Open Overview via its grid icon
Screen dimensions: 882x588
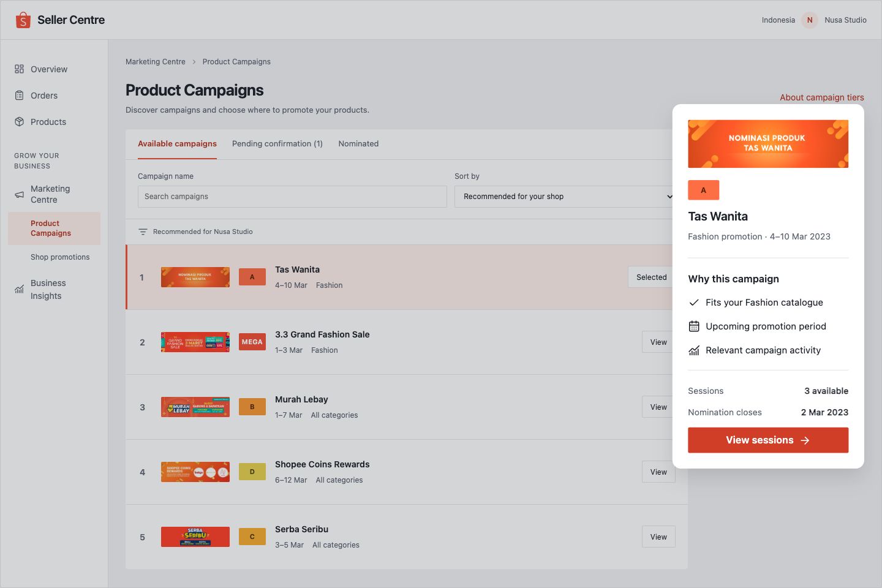coord(20,69)
